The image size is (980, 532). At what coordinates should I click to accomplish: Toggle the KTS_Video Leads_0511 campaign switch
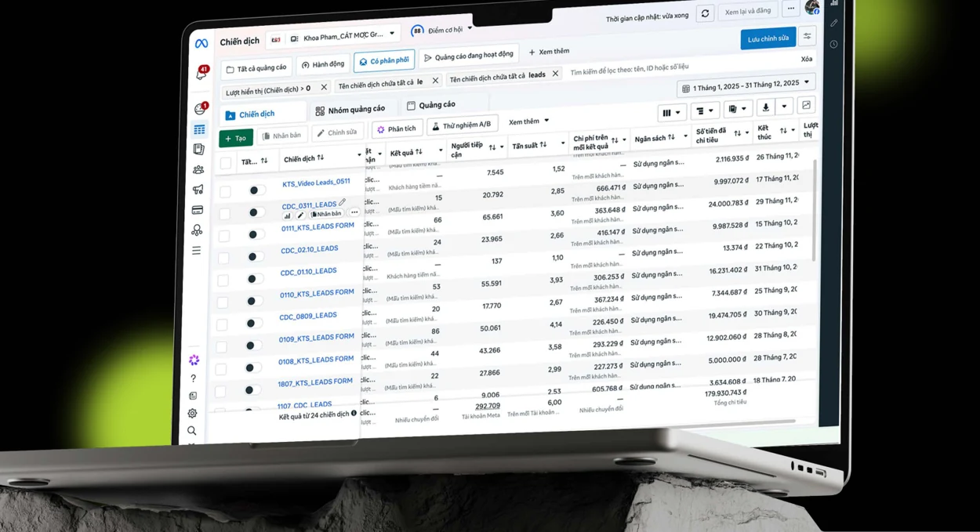(254, 190)
